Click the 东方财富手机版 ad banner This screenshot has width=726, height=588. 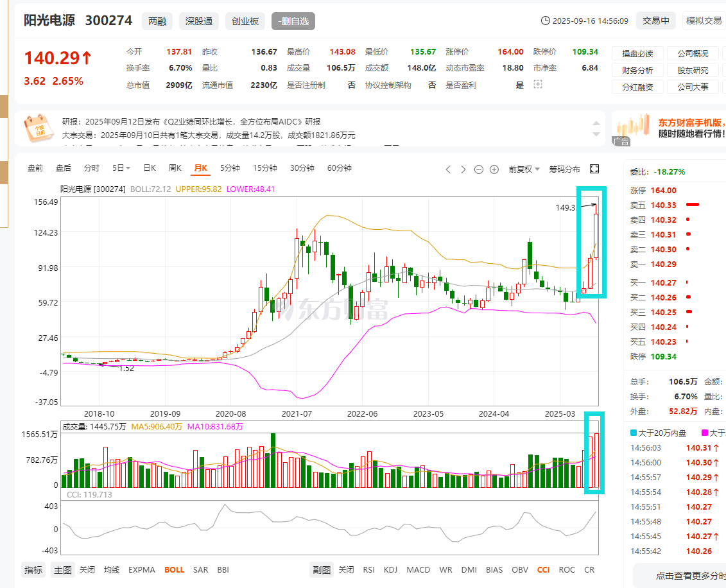pyautogui.click(x=669, y=128)
